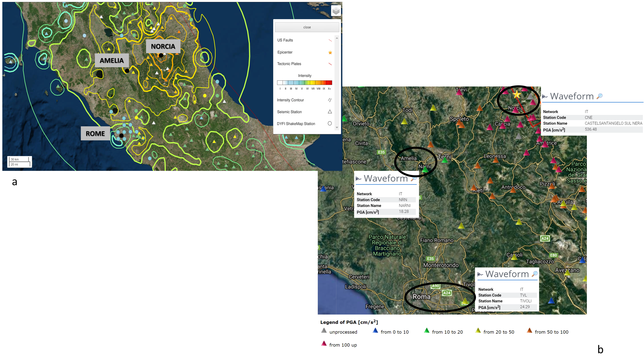Click the Epicenter star icon in legend
The height and width of the screenshot is (356, 644).
[x=330, y=52]
